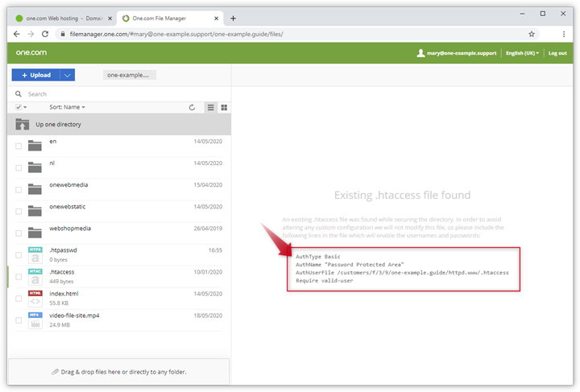Click the mary@one-example.support account name

pyautogui.click(x=462, y=53)
